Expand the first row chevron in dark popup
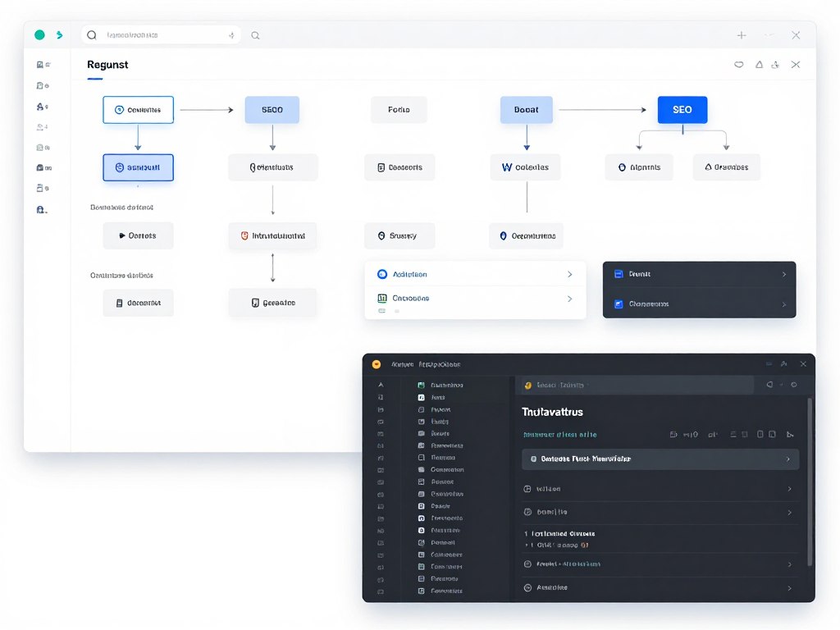The width and height of the screenshot is (840, 630). click(x=783, y=274)
